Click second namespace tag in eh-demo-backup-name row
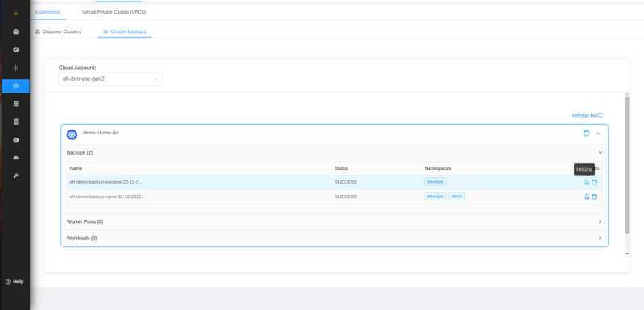The height and width of the screenshot is (310, 644). coord(456,196)
